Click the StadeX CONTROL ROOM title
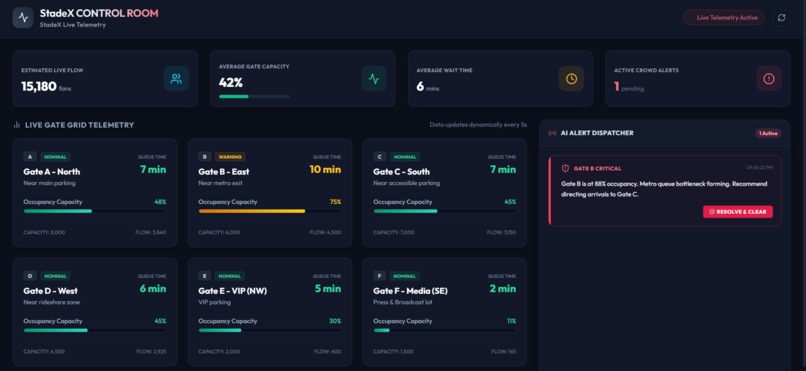This screenshot has height=371, width=806. click(99, 13)
